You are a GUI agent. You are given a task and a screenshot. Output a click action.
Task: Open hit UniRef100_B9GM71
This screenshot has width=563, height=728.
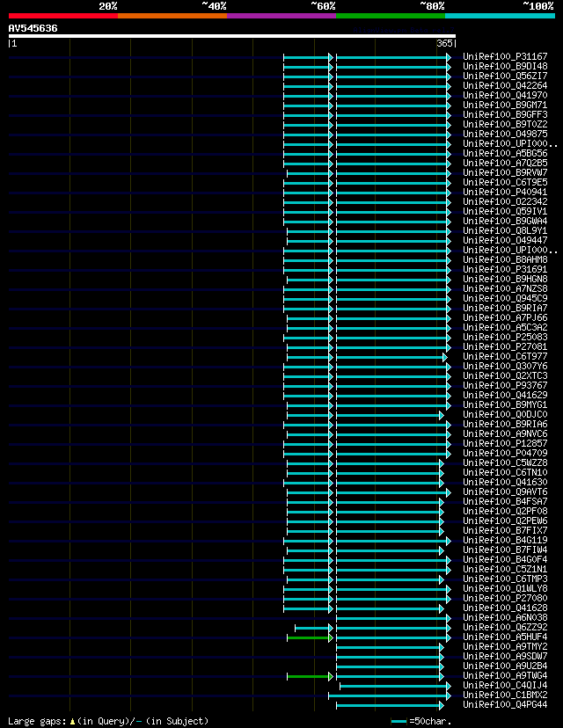coord(505,105)
